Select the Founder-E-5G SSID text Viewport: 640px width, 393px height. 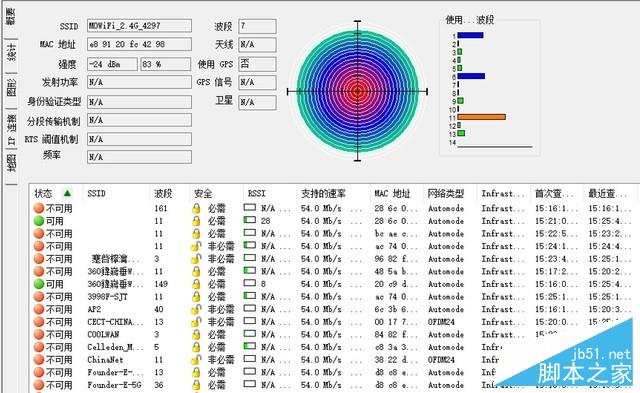(114, 385)
